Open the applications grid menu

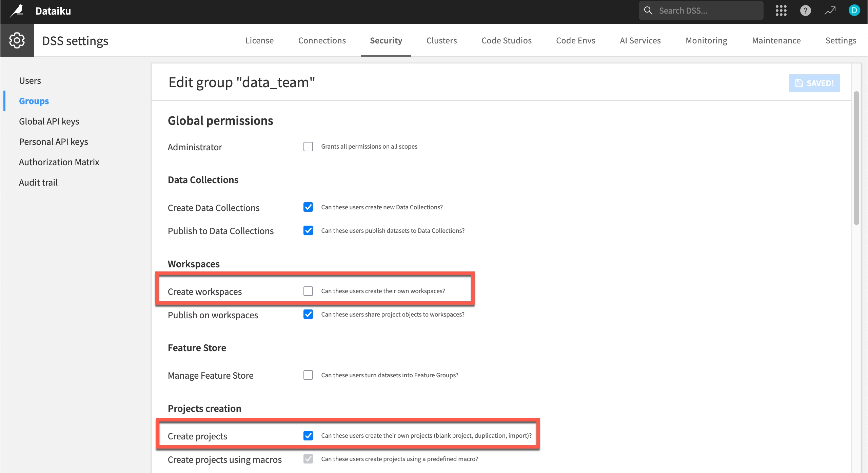(x=781, y=11)
